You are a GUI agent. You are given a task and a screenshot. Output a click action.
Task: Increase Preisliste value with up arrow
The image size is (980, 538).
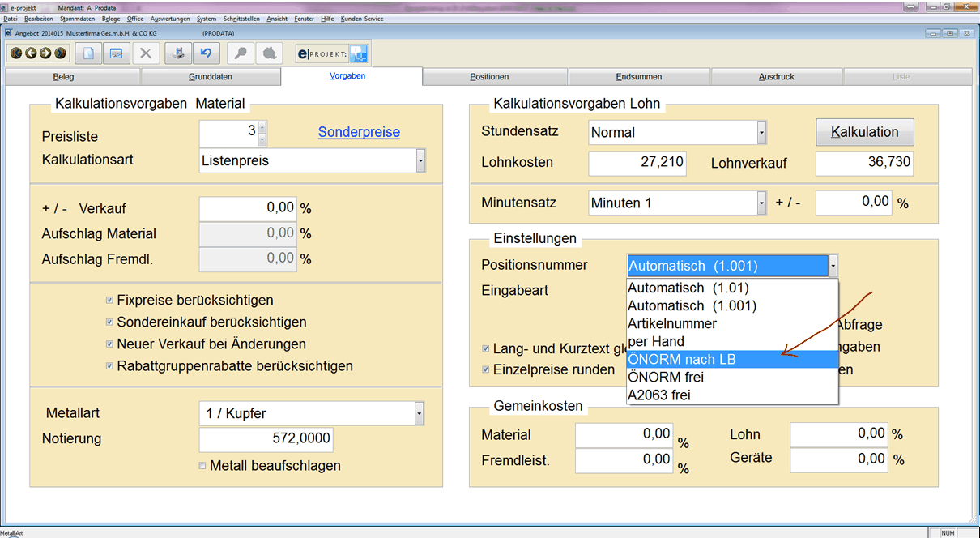coord(262,127)
